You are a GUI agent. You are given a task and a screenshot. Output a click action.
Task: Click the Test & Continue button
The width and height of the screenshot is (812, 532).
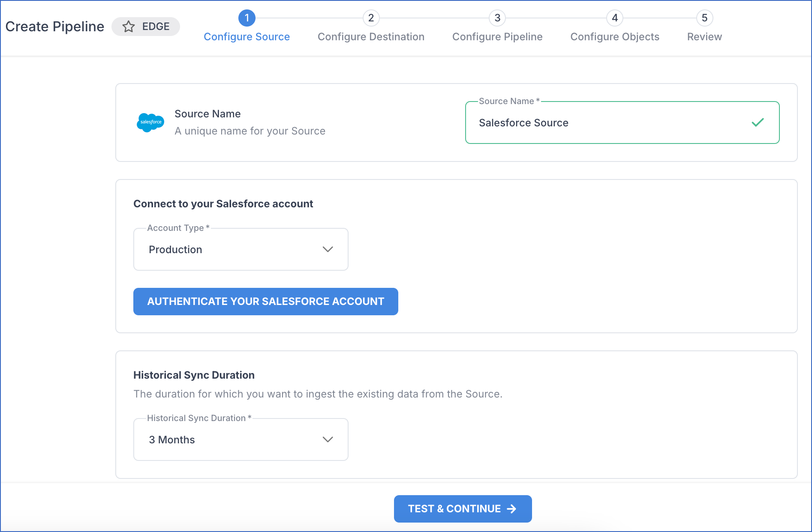463,509
